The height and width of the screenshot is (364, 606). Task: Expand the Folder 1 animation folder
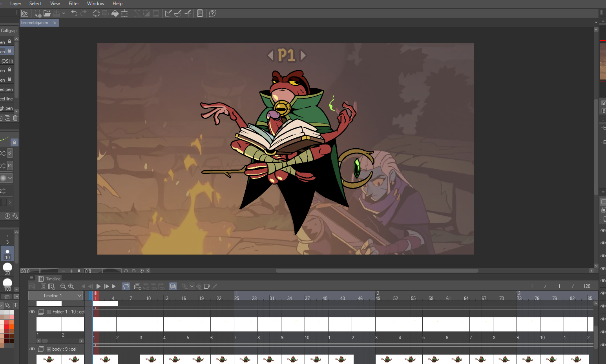pos(49,312)
